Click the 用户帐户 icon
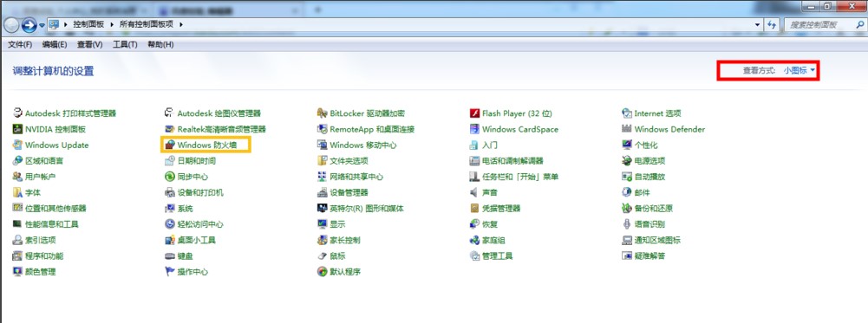This screenshot has height=323, width=868. (x=17, y=177)
